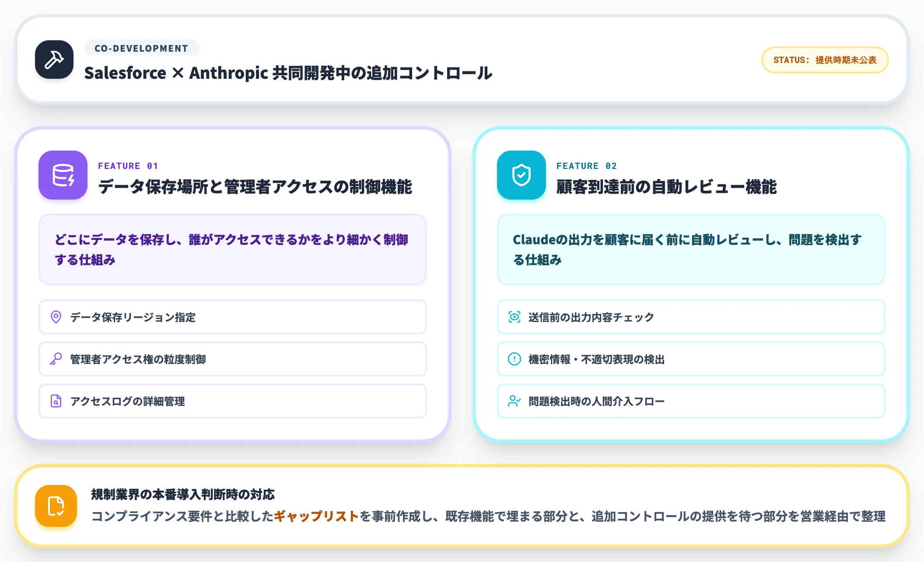
Task: Click the heading データ保存場所と管理者アクセスの制御機能
Action: pyautogui.click(x=255, y=187)
